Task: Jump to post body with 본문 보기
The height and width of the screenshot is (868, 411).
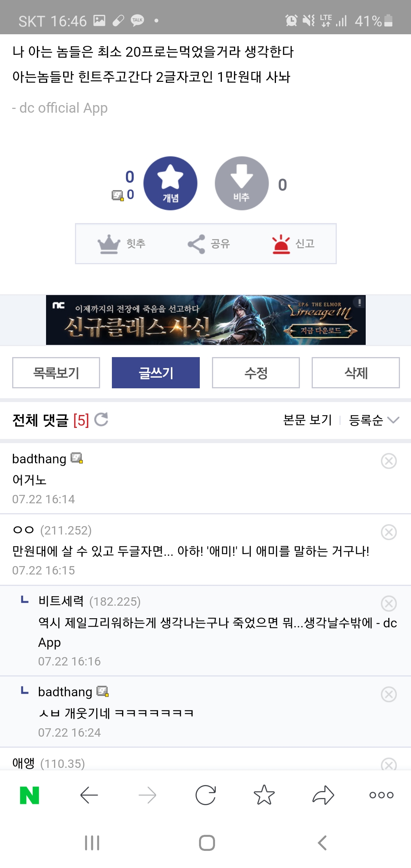Action: click(x=307, y=420)
